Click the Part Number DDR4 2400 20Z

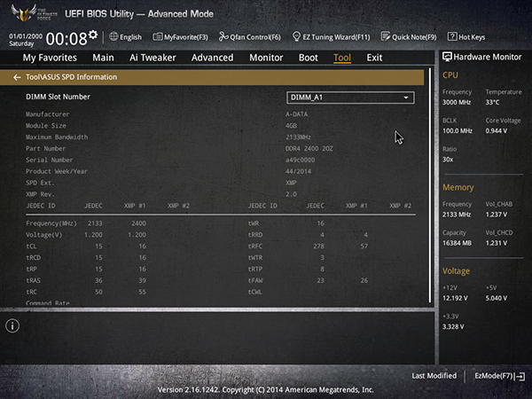309,149
